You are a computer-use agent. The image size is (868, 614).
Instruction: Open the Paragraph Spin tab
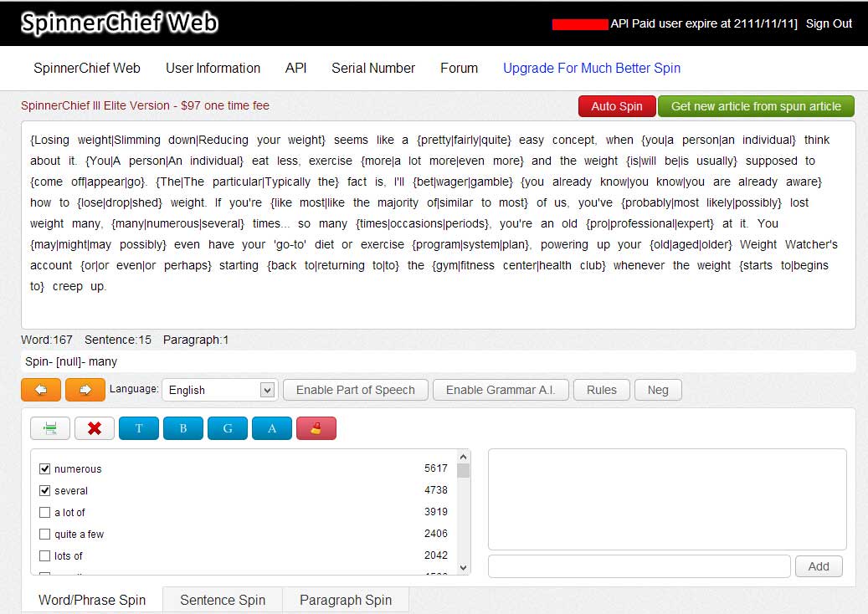[346, 600]
